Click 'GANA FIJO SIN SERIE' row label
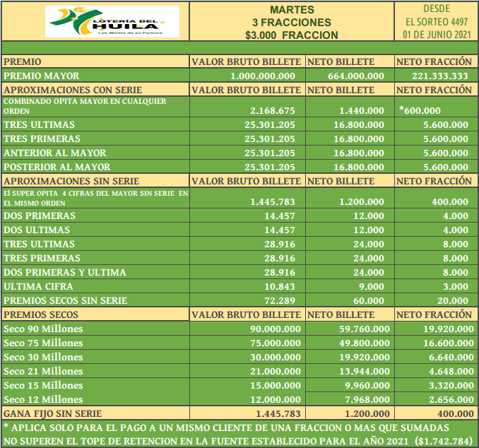Image resolution: width=479 pixels, height=448 pixels. pos(52,413)
